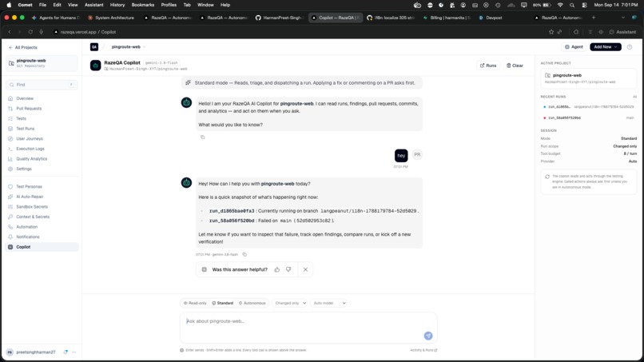
Task: Give thumbs up to the answer
Action: pyautogui.click(x=276, y=269)
